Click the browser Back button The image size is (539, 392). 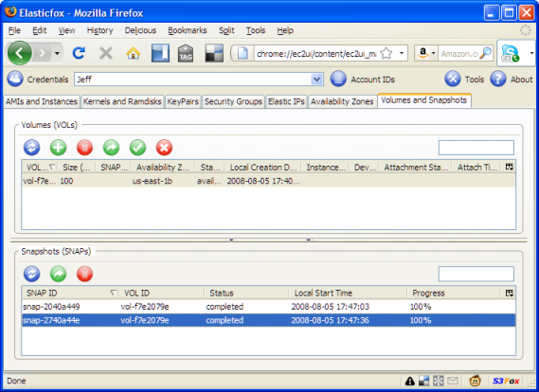(x=20, y=53)
